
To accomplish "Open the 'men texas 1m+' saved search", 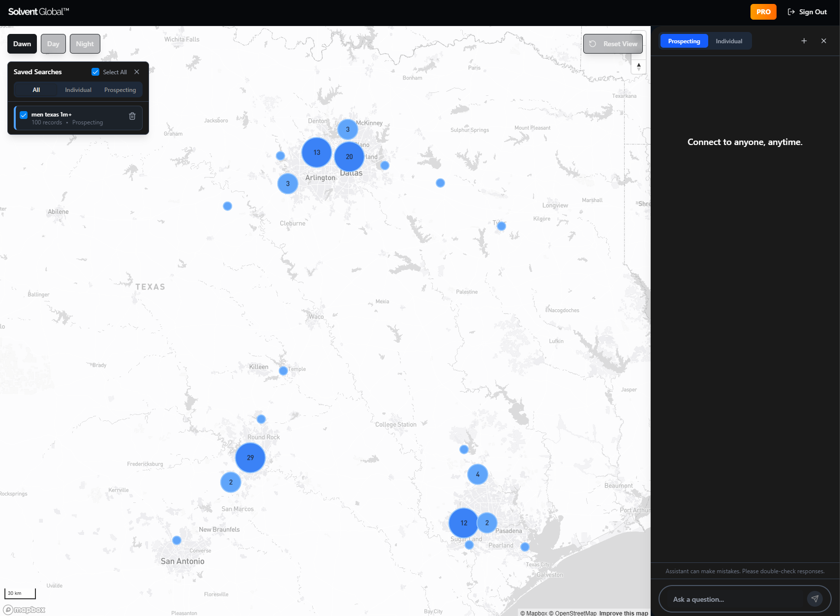I will (78, 118).
